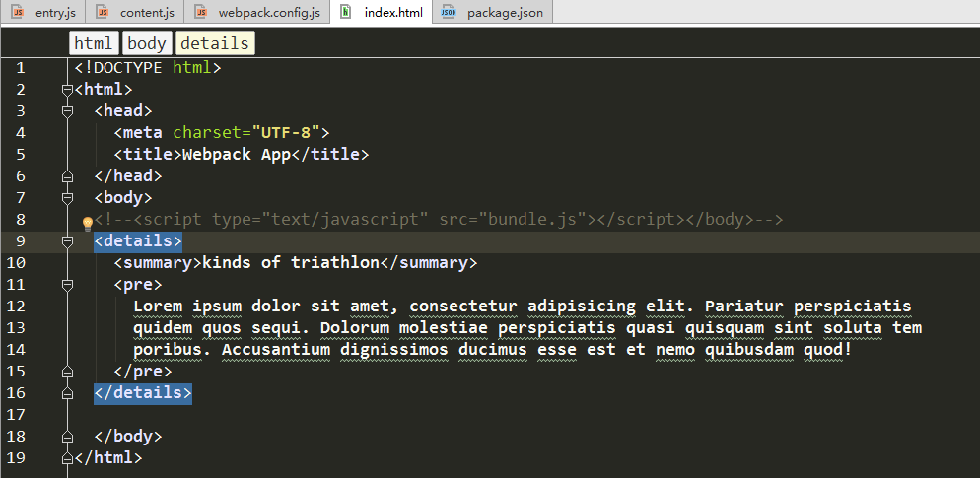
Task: Activate the index.html tab
Action: pyautogui.click(x=382, y=12)
